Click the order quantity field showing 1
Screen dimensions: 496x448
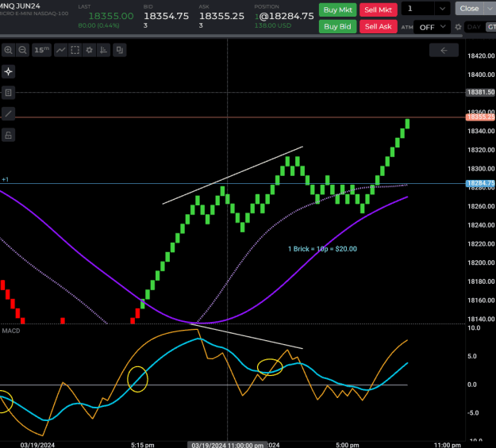(x=417, y=9)
